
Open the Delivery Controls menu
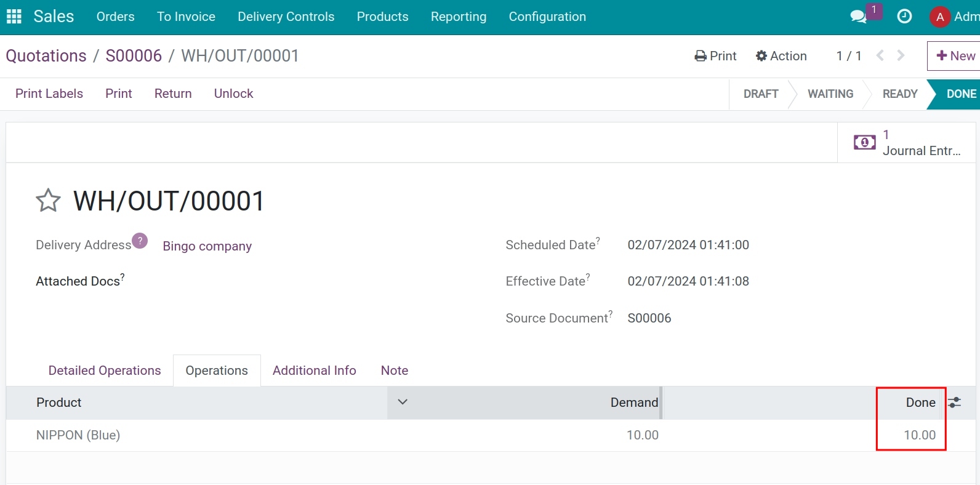286,17
